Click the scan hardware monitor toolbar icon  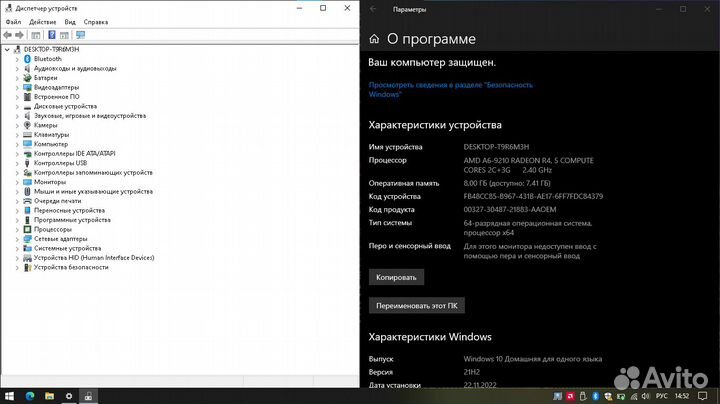pyautogui.click(x=80, y=35)
